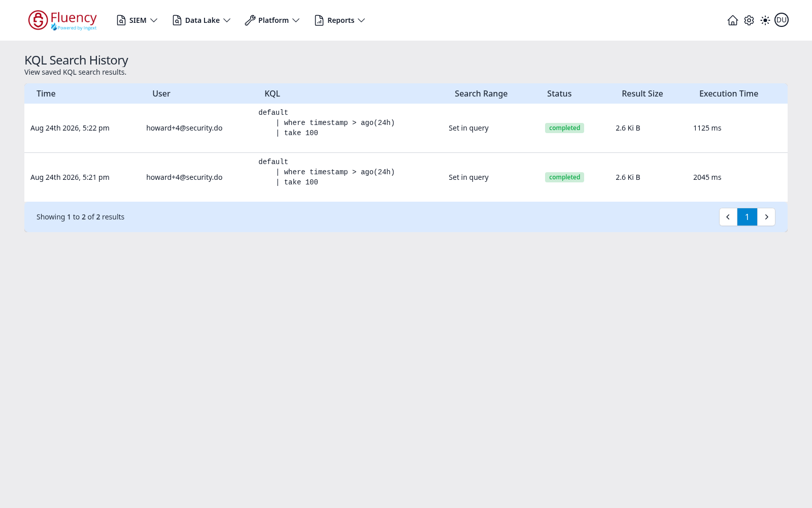
Task: Click the user email in 5:22 pm row
Action: point(184,128)
